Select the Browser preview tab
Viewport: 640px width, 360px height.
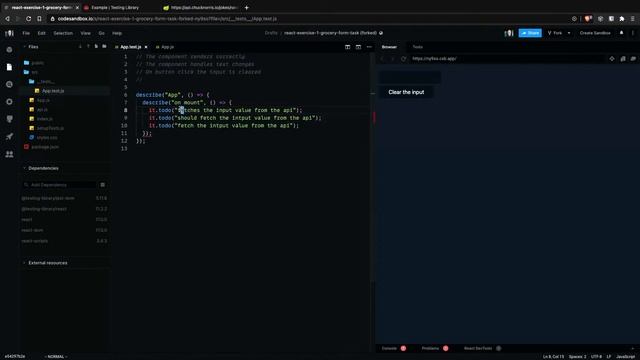(x=389, y=47)
